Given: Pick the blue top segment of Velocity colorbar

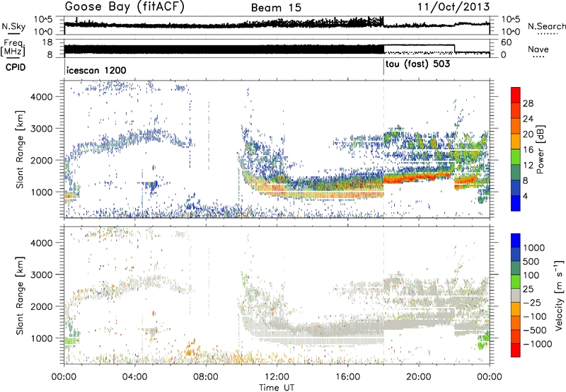Looking at the screenshot, I should pos(516,241).
